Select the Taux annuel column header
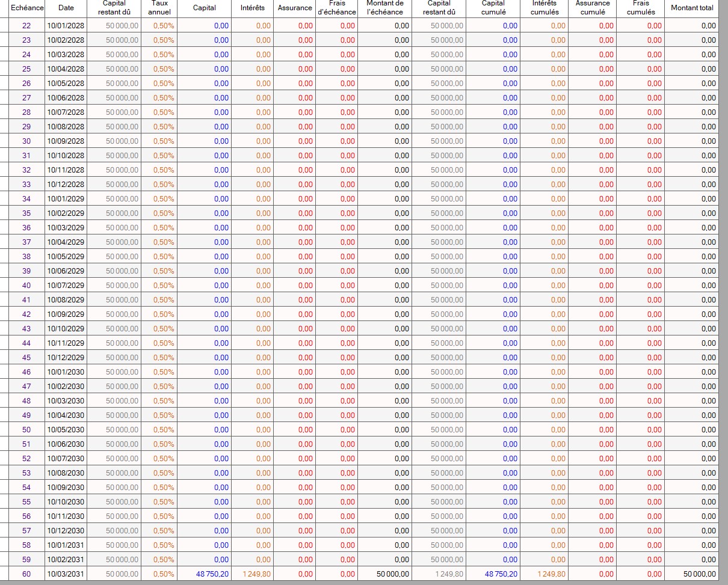 (x=159, y=8)
